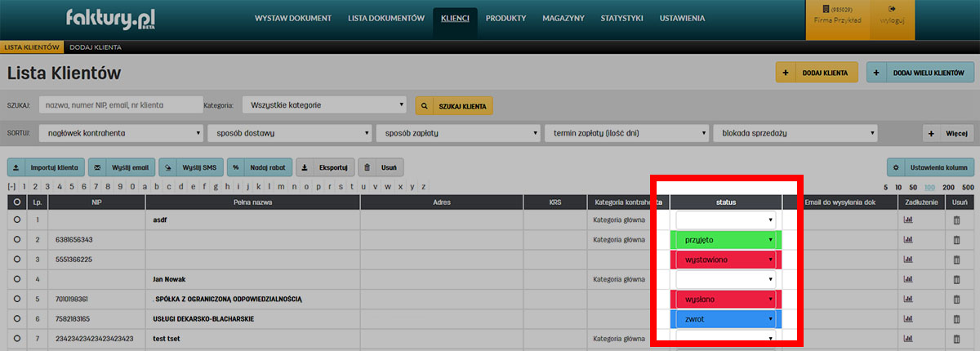Open the Produkty menu
Image resolution: width=980 pixels, height=351 pixels.
click(506, 18)
